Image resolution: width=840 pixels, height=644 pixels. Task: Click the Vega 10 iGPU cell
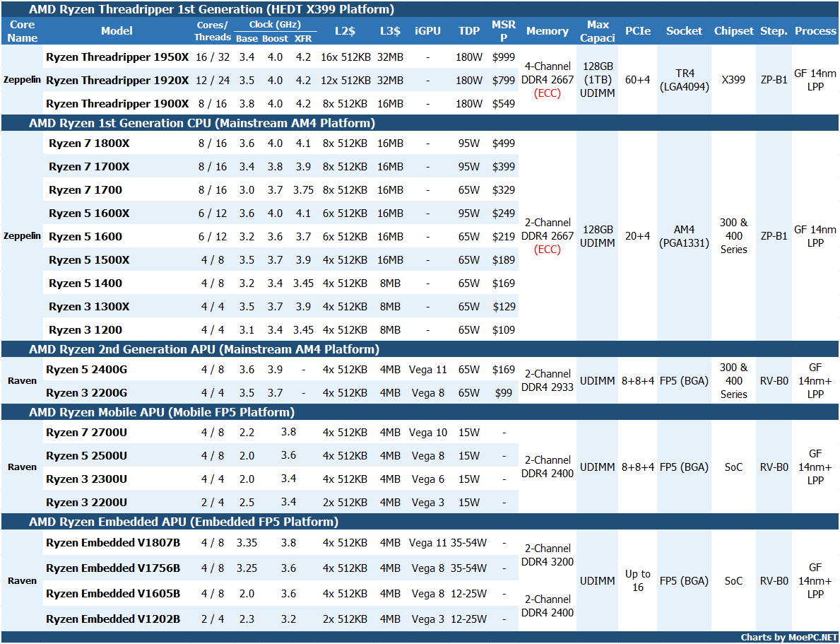(x=427, y=432)
